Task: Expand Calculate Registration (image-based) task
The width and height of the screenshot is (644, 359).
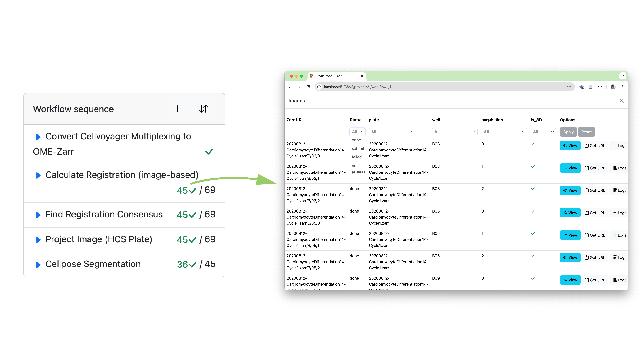Action: coord(38,175)
